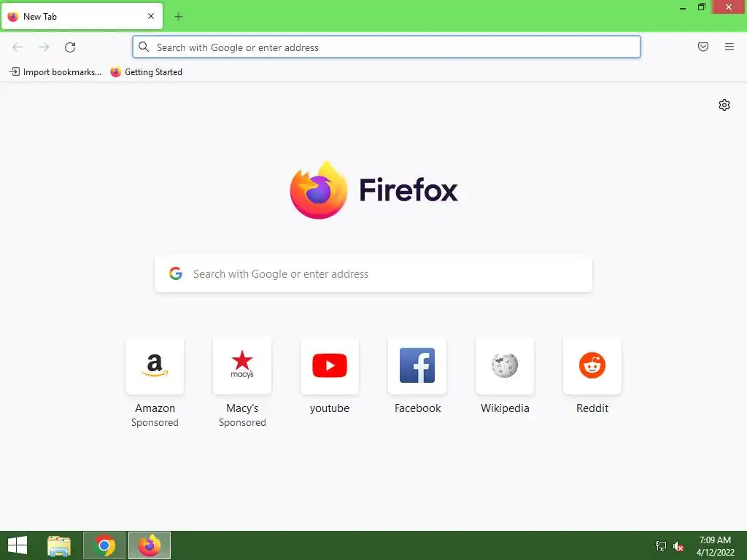Click the muted volume tray icon
This screenshot has height=560, width=747.
point(678,546)
